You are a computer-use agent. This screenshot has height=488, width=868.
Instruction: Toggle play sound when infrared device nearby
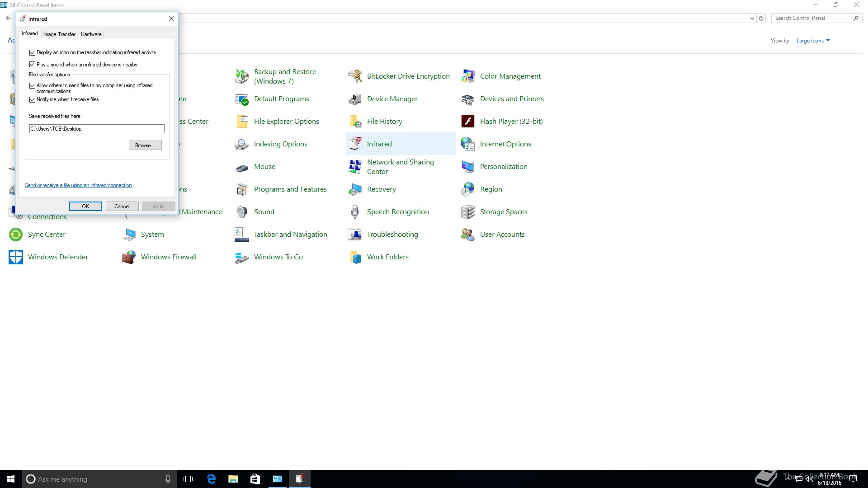[x=32, y=65]
